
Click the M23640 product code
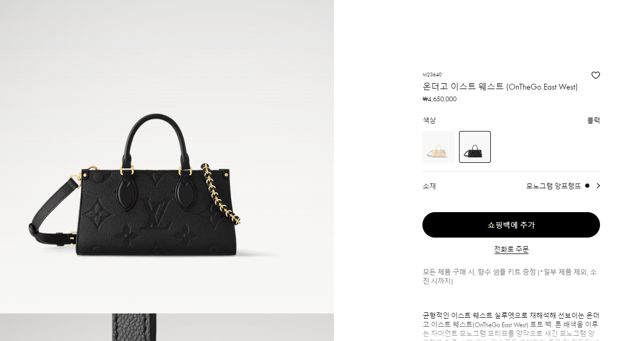pyautogui.click(x=432, y=75)
